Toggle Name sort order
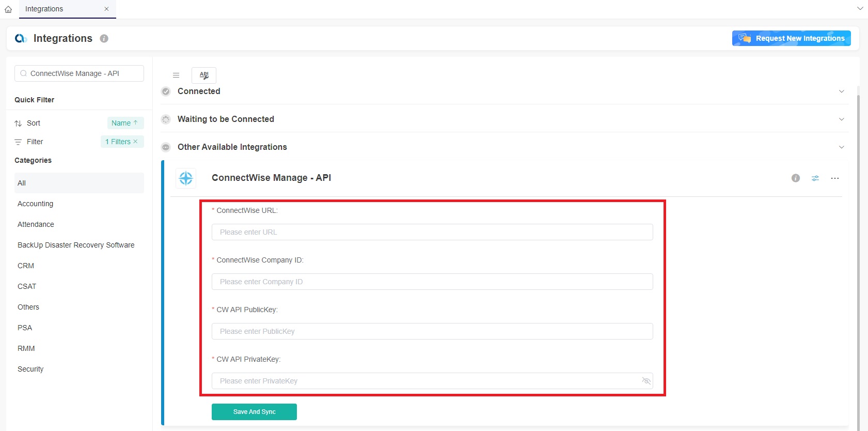Viewport: 868px width, 431px height. tap(125, 123)
